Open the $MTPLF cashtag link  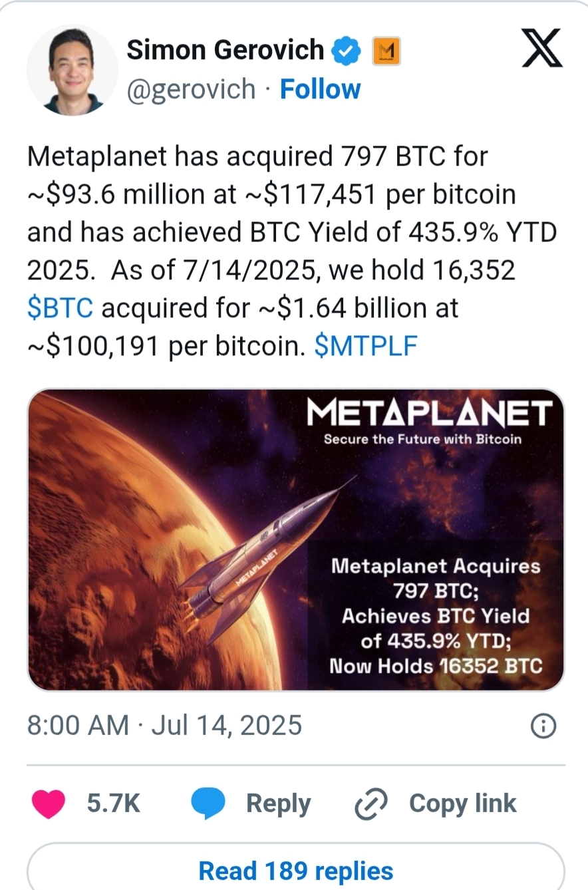pyautogui.click(x=365, y=347)
